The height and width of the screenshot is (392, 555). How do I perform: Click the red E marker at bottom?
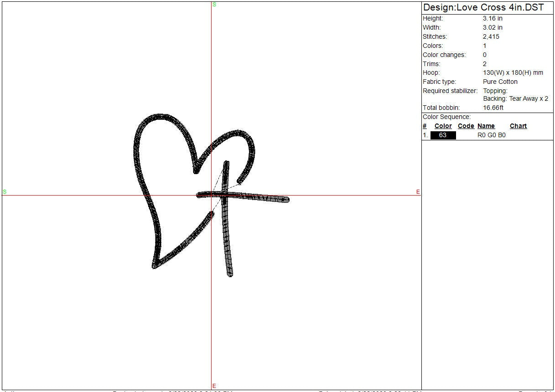214,386
